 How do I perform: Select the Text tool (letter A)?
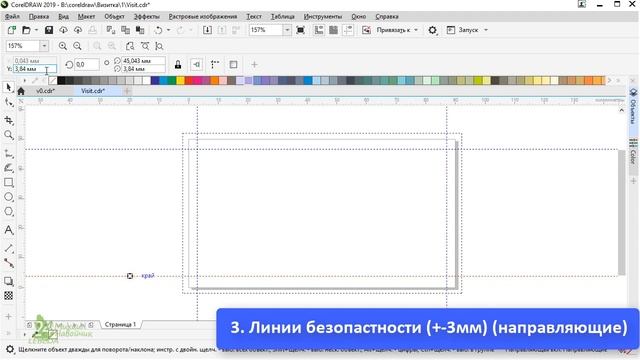click(9, 230)
